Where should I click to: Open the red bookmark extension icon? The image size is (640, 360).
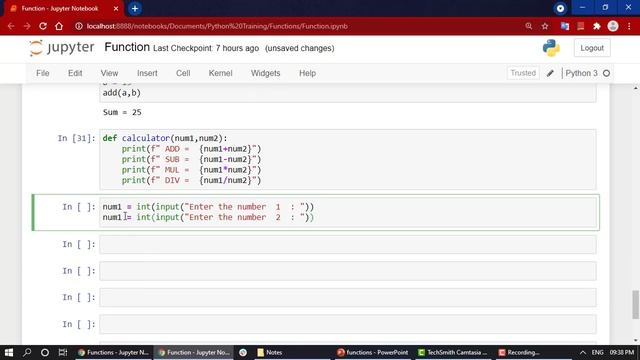coord(580,26)
